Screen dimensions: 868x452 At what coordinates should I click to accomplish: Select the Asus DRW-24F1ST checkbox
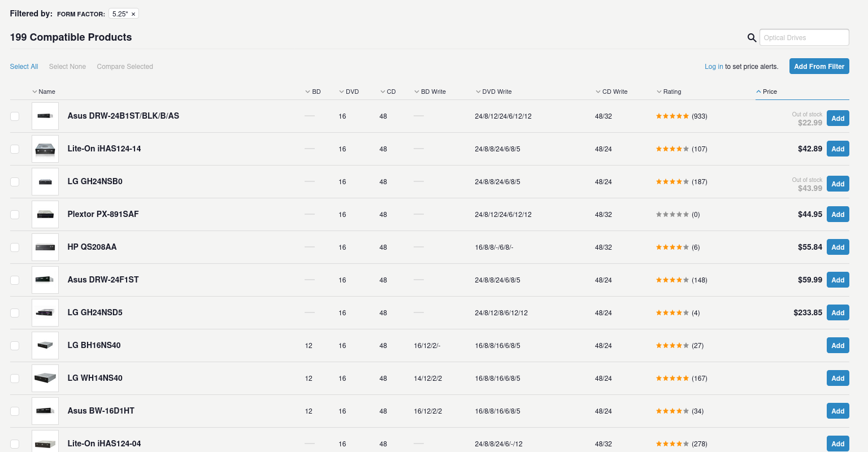[x=15, y=280]
